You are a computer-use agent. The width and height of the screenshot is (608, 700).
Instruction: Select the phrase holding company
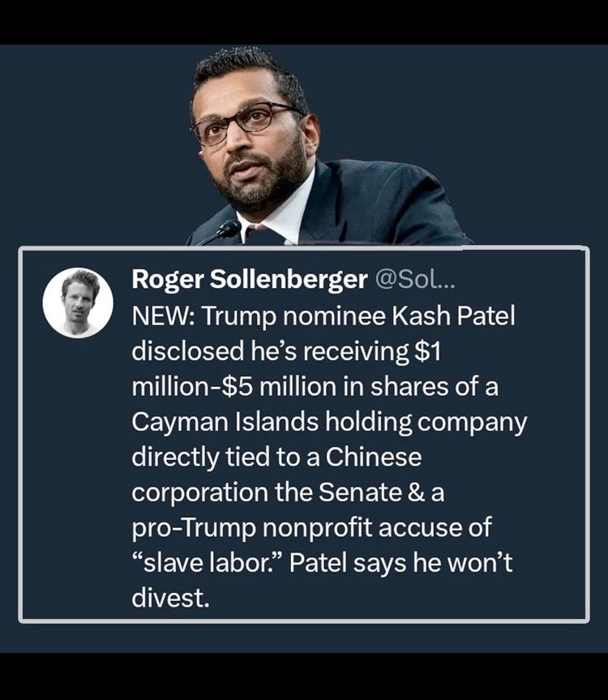(426, 423)
